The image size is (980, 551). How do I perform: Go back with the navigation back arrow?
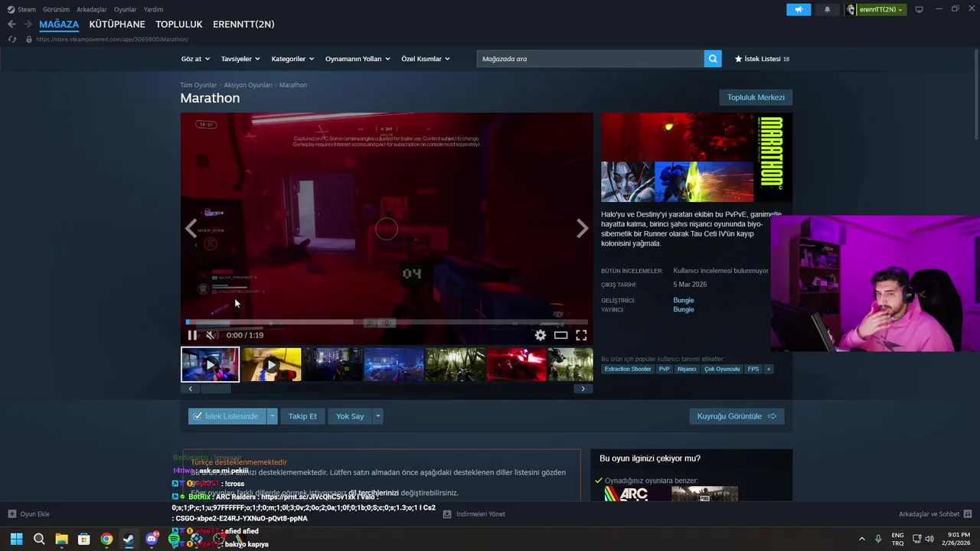(11, 24)
